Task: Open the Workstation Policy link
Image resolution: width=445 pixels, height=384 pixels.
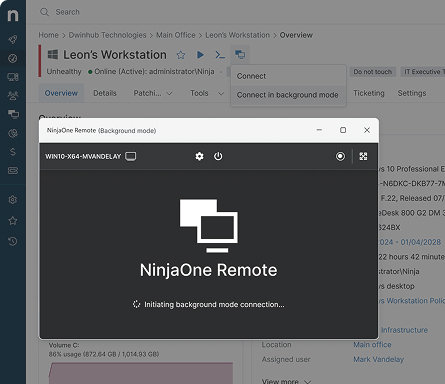Action: pyautogui.click(x=412, y=301)
